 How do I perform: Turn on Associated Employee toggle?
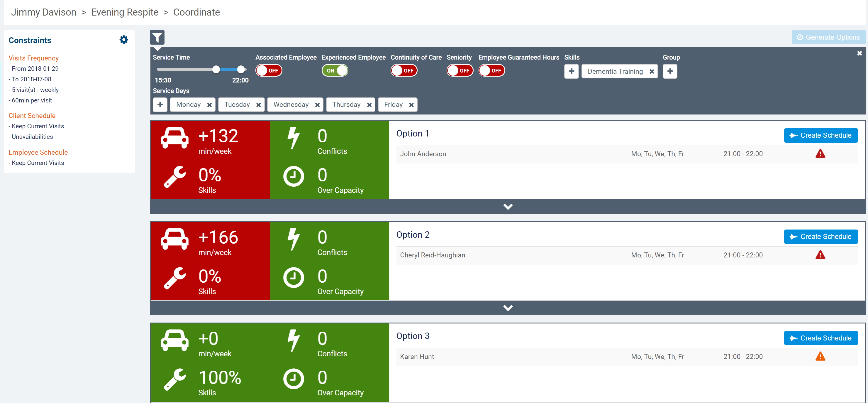(x=269, y=70)
